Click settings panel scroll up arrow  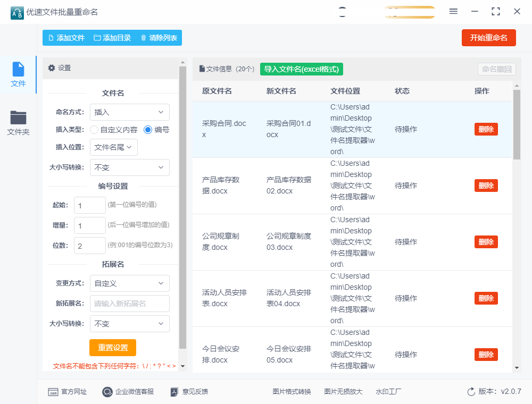(x=182, y=62)
